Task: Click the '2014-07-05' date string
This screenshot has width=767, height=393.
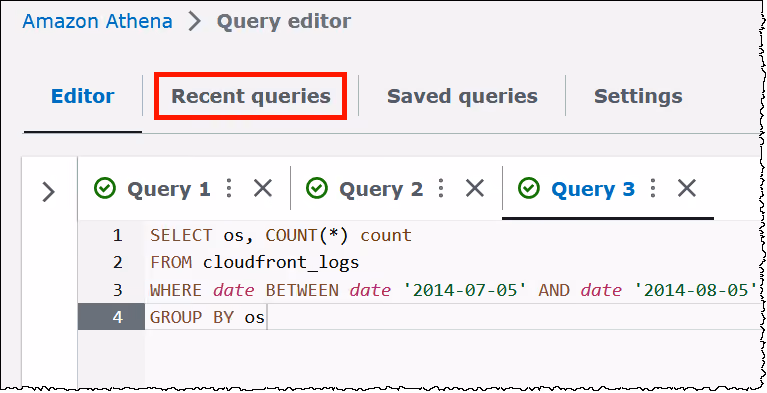Action: pos(465,290)
